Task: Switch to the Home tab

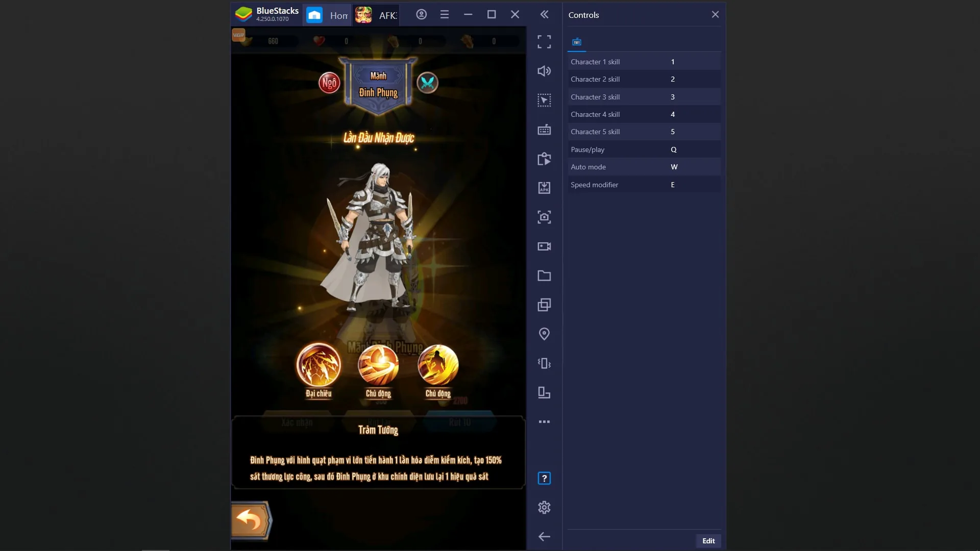Action: (328, 15)
